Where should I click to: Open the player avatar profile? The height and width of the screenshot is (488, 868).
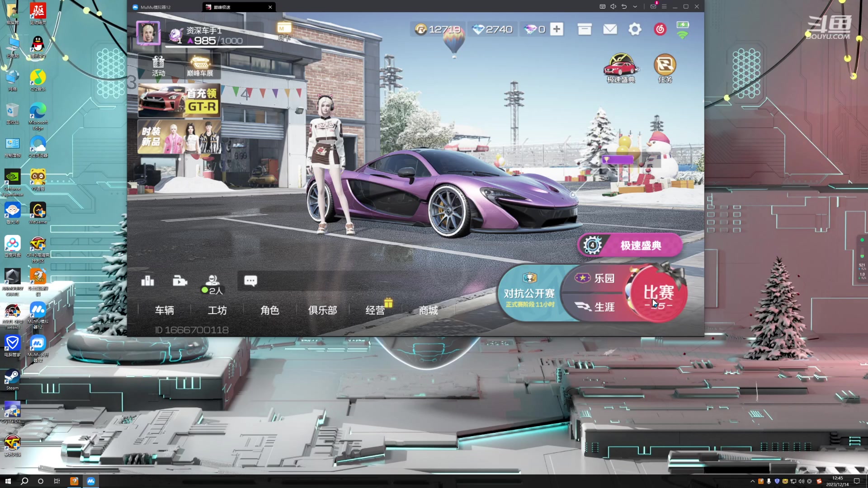(148, 33)
